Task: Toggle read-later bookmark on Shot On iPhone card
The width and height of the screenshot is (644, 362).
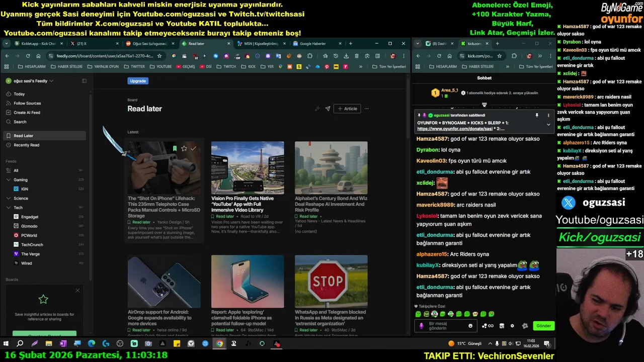Action: tap(175, 148)
